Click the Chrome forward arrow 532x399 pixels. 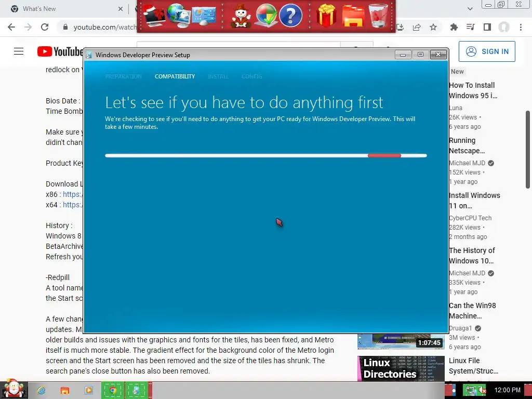click(x=28, y=27)
